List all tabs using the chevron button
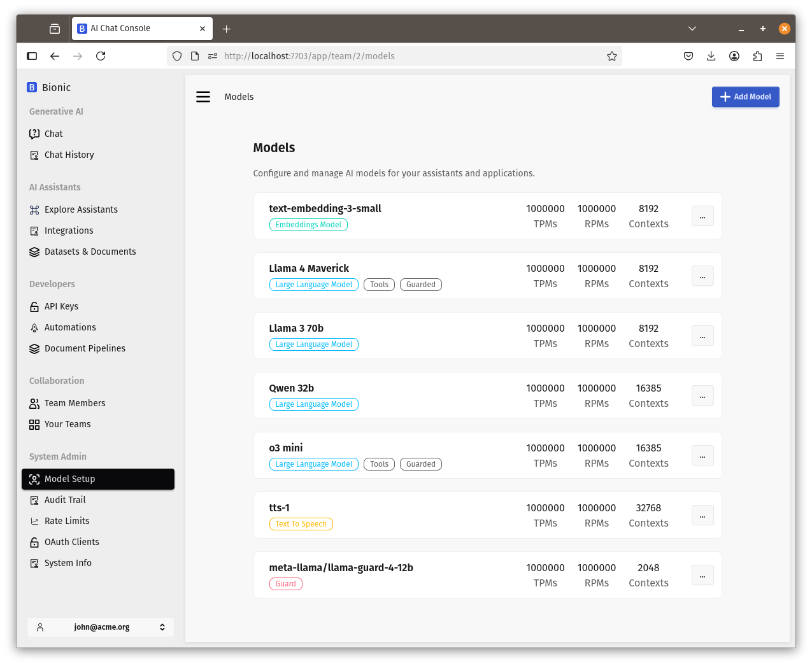812x666 pixels. point(692,29)
